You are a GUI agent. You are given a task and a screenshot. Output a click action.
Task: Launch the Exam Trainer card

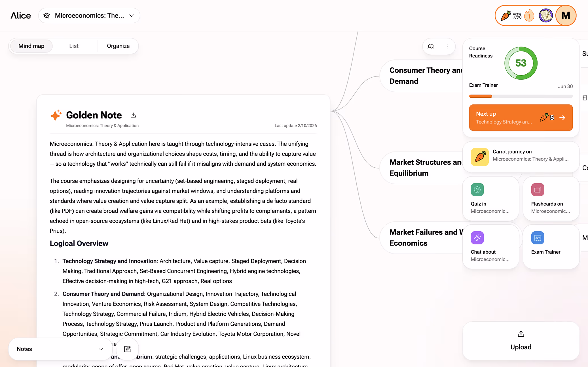pyautogui.click(x=551, y=246)
